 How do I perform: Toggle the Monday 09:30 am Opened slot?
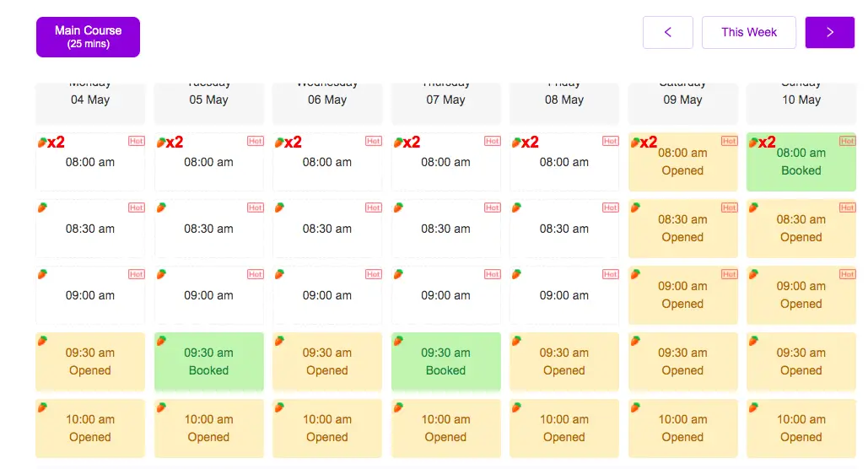pos(90,362)
